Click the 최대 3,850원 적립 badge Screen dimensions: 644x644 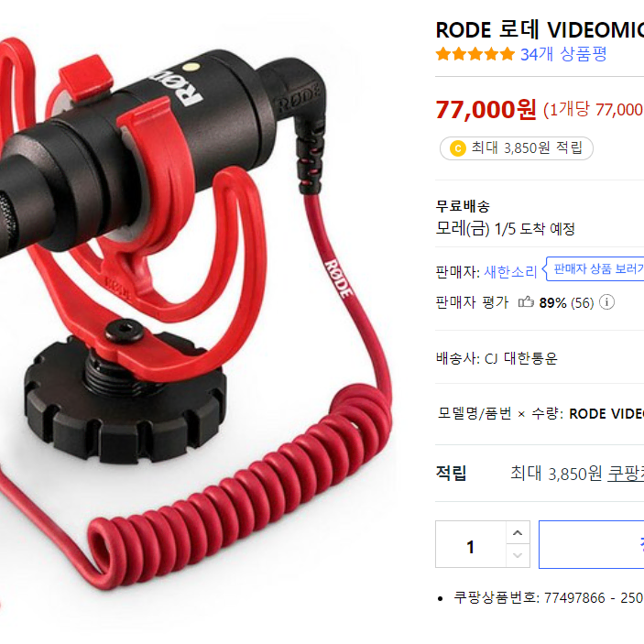(517, 148)
